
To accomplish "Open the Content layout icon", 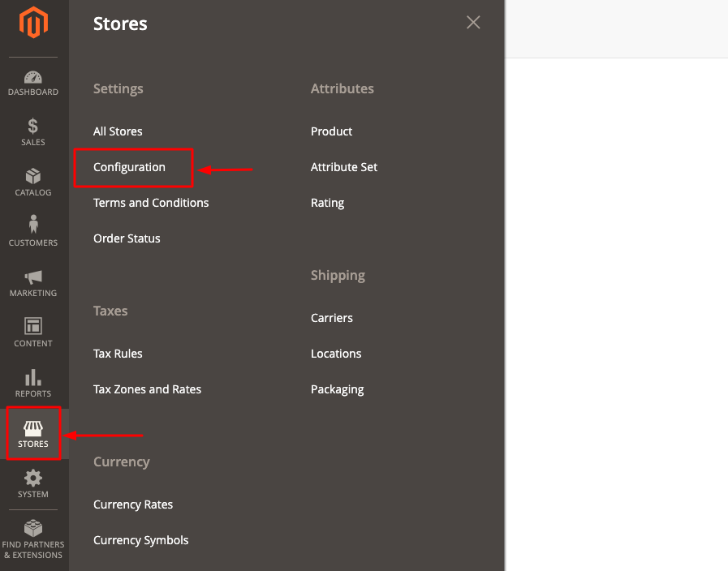I will 33,326.
